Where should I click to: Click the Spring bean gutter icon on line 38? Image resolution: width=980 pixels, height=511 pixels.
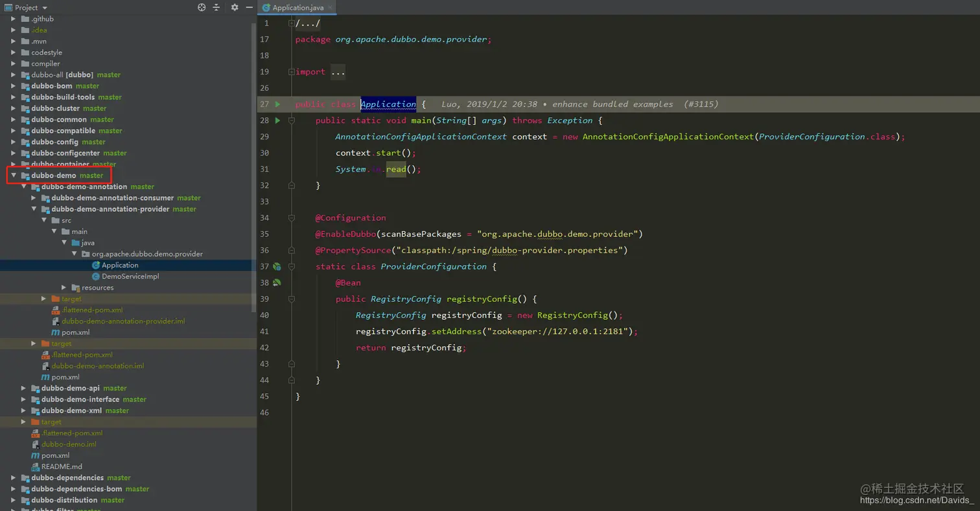[277, 282]
